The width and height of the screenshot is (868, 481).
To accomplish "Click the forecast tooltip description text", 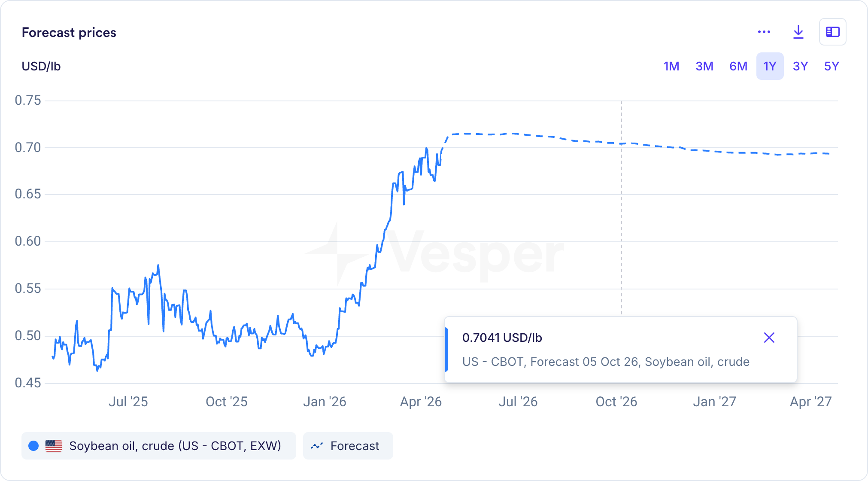I will 606,362.
